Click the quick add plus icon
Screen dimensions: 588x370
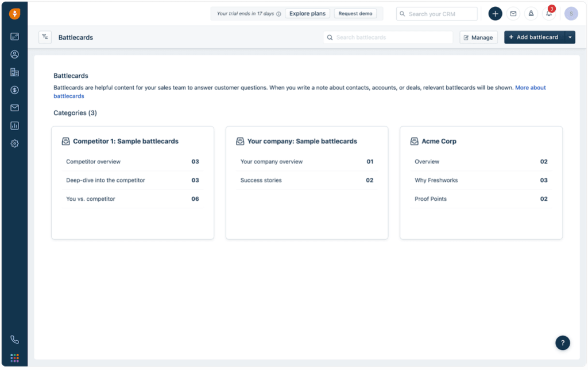[495, 14]
